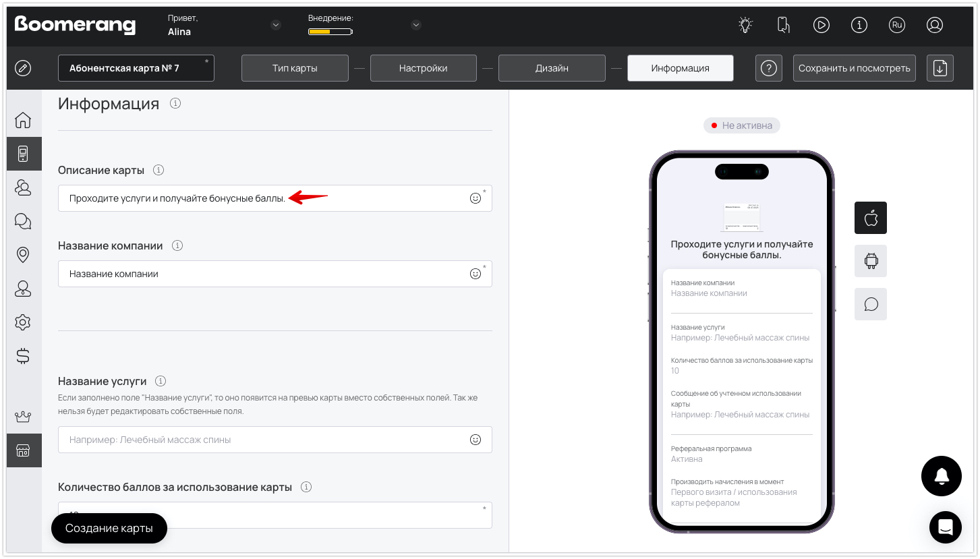
Task: Go to the Дизайн tab
Action: (x=552, y=68)
